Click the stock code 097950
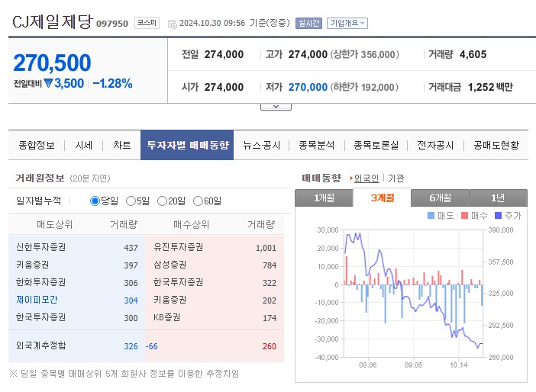Viewport: 536px width, 392px height. (112, 24)
